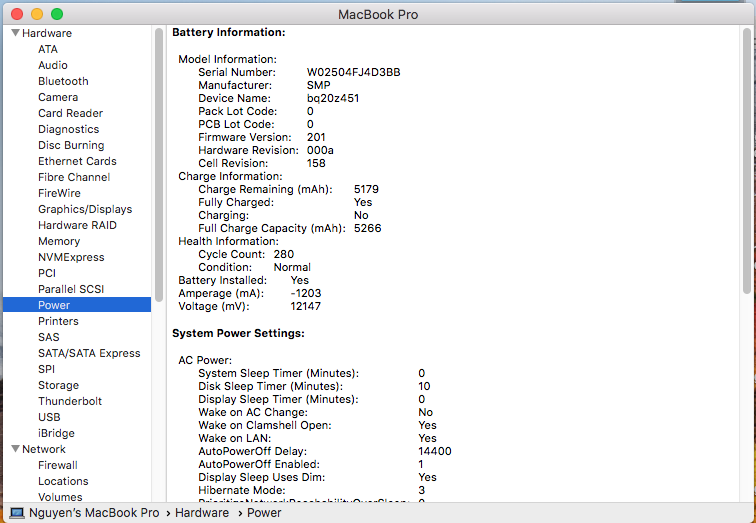Image resolution: width=756 pixels, height=523 pixels.
Task: Open the Memory entry
Action: [x=59, y=241]
